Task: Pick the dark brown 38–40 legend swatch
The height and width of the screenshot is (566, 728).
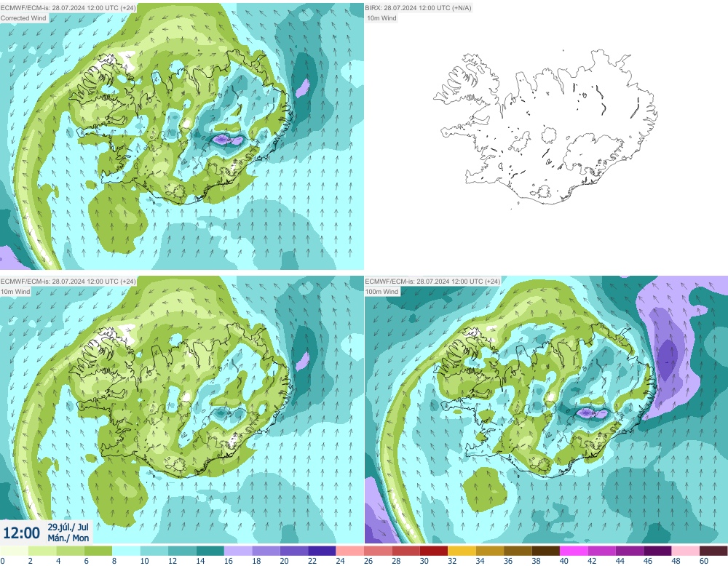Action: click(x=545, y=551)
